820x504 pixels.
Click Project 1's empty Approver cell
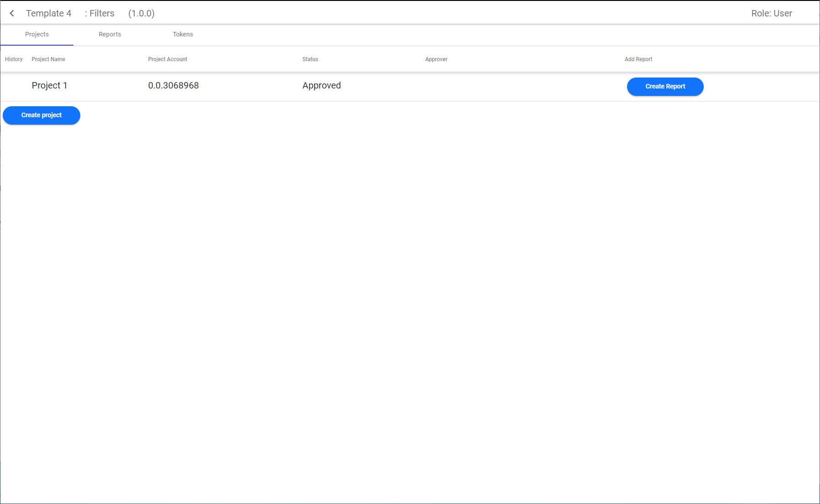pyautogui.click(x=456, y=86)
